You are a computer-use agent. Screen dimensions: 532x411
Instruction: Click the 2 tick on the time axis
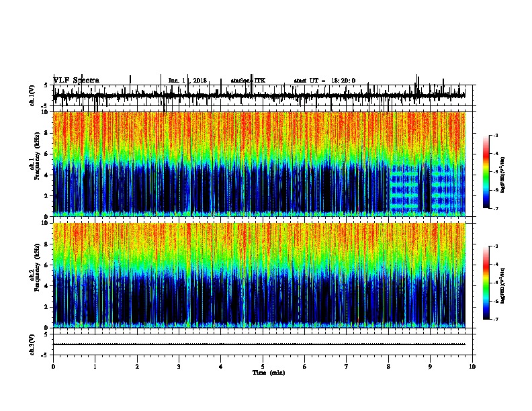(137, 367)
